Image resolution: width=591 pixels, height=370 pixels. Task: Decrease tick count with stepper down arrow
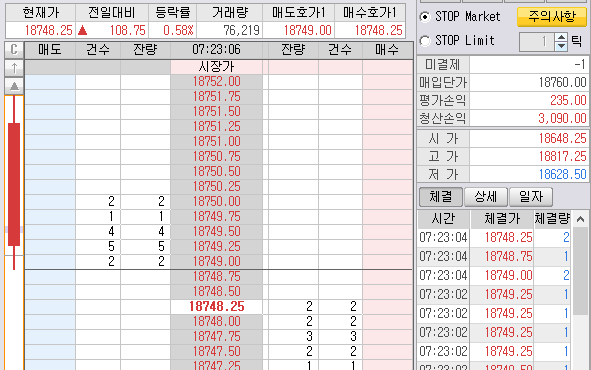(562, 46)
